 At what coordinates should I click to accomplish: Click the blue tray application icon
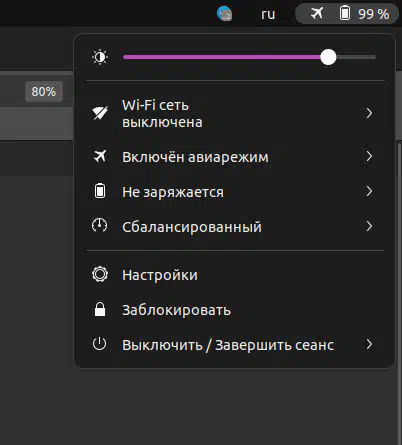coord(224,14)
